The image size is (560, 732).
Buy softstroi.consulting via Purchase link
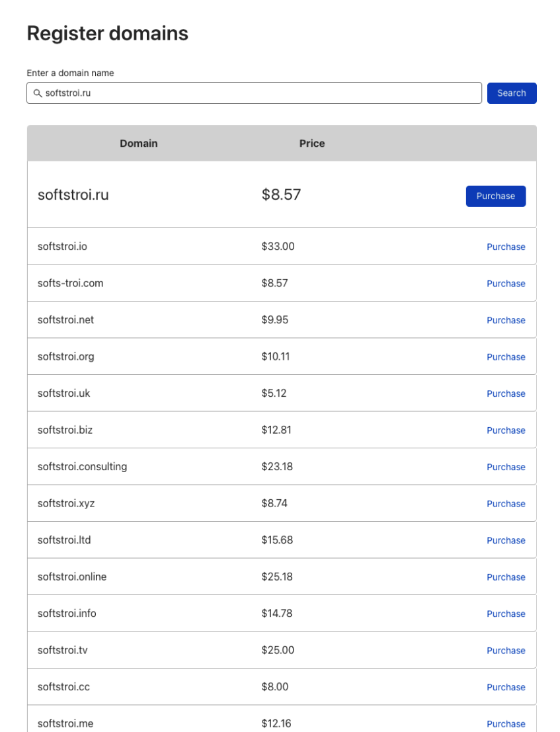pyautogui.click(x=506, y=468)
